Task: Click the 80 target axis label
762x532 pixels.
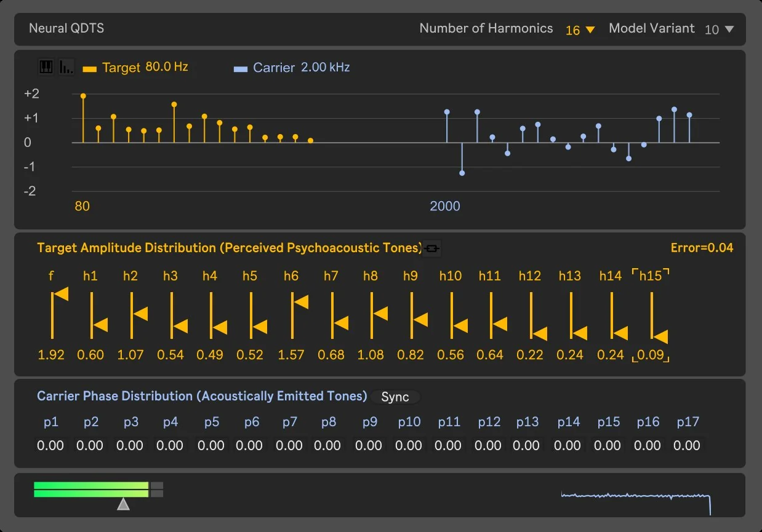Action: (x=82, y=206)
